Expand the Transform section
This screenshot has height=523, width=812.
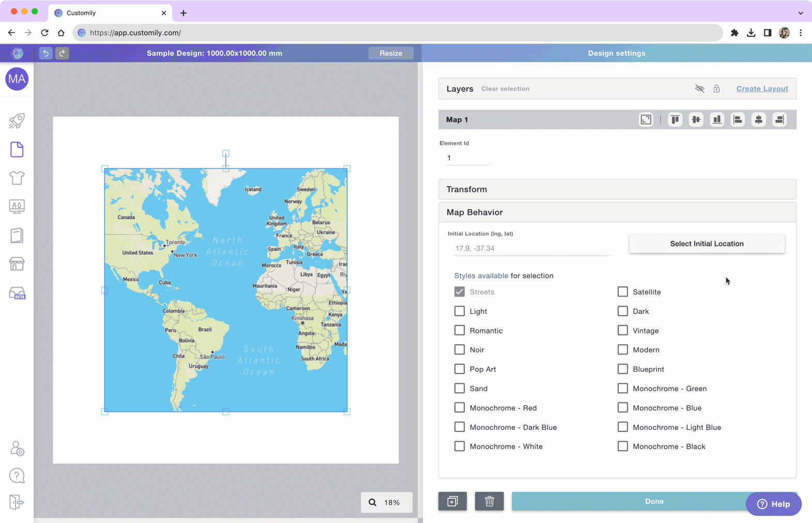[x=617, y=189]
